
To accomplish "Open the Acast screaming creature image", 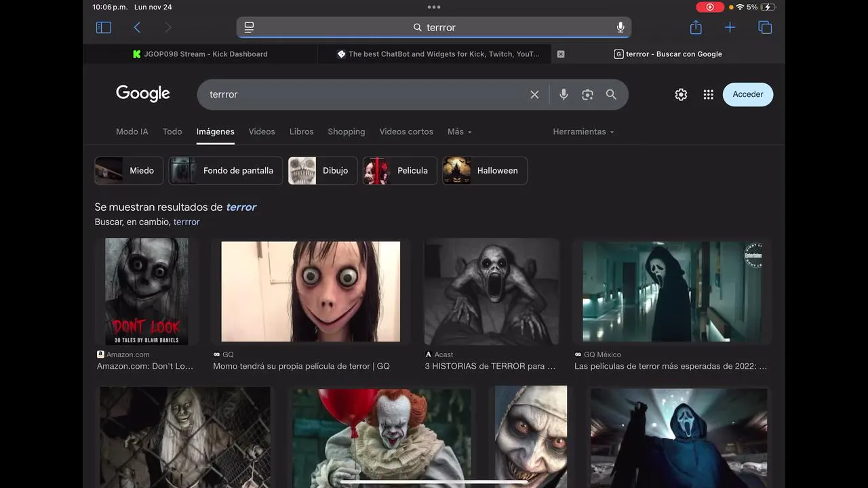I will [x=492, y=291].
